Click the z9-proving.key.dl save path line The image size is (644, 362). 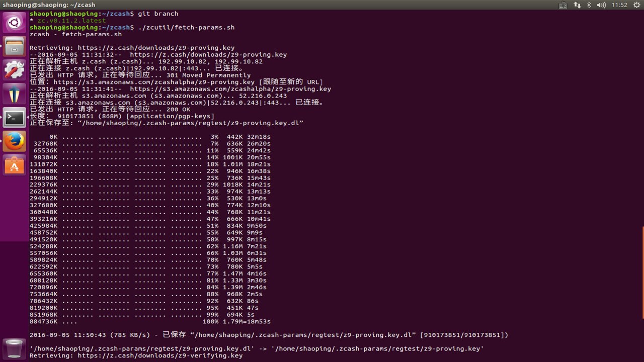pyautogui.click(x=167, y=123)
